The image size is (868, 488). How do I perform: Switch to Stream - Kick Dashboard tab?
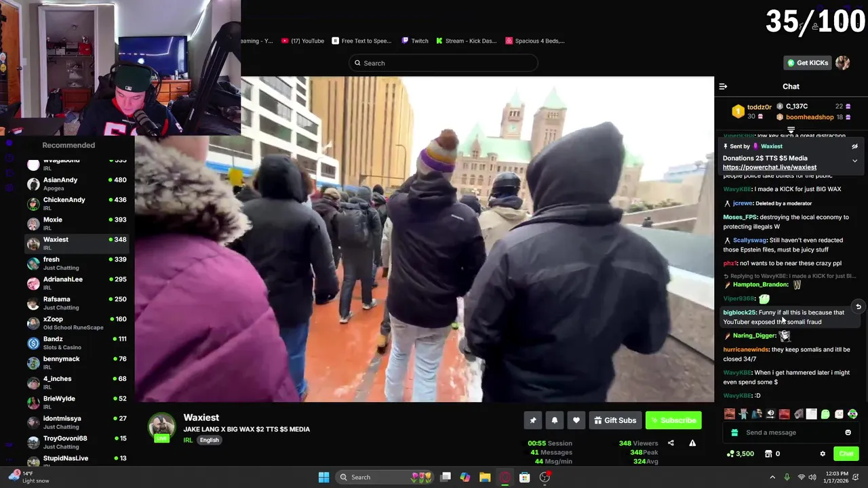(x=466, y=41)
